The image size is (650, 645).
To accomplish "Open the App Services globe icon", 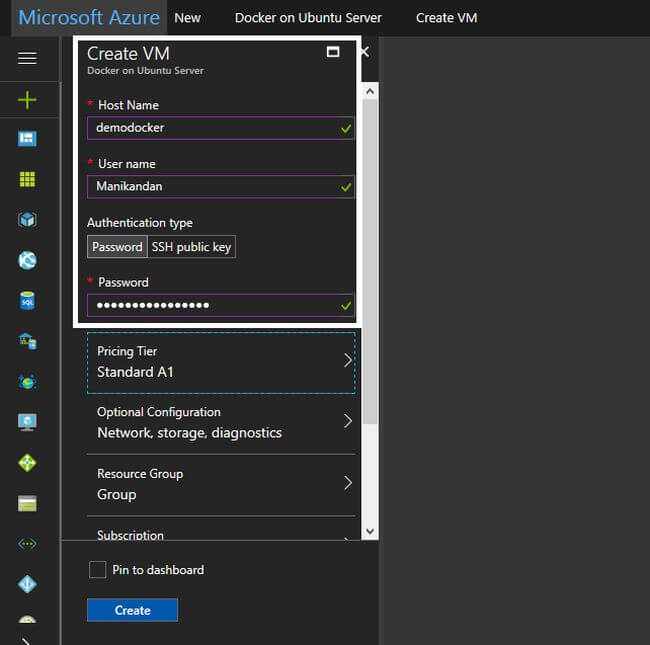I will (x=27, y=260).
